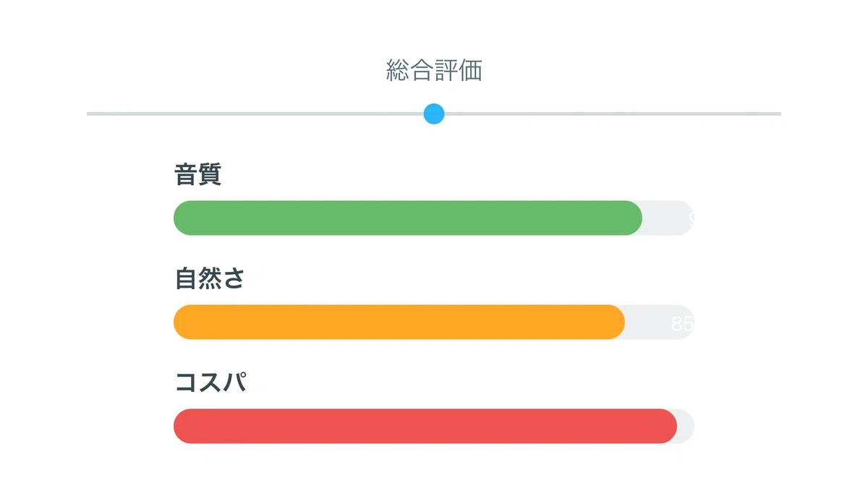Select the 総合評価 heading text
The height and width of the screenshot is (488, 868).
point(434,70)
